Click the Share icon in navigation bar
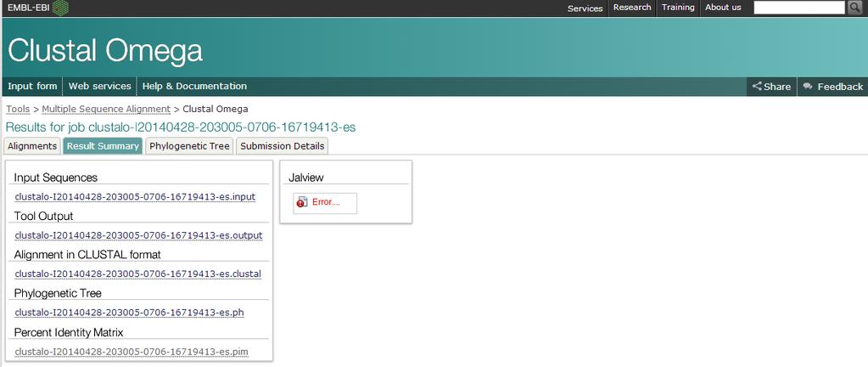Screen dimensions: 868x367 point(757,86)
